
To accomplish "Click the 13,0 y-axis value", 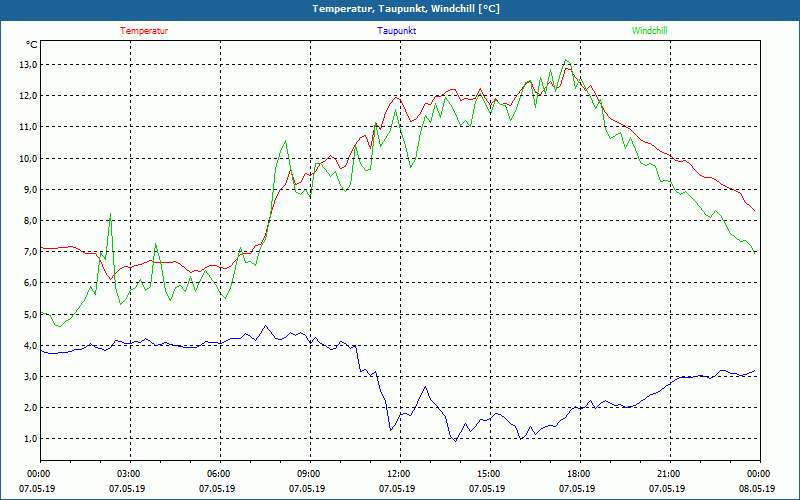I will coord(29,65).
